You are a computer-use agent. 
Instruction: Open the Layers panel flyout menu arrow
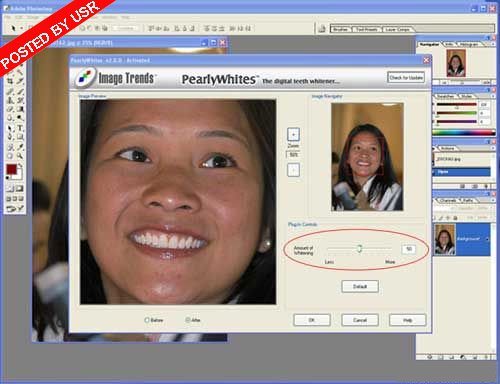(492, 201)
